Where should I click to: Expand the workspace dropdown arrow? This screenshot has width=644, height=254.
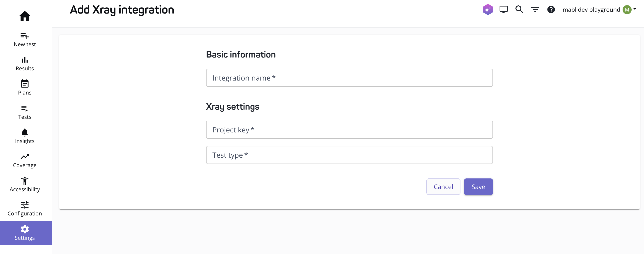[635, 9]
